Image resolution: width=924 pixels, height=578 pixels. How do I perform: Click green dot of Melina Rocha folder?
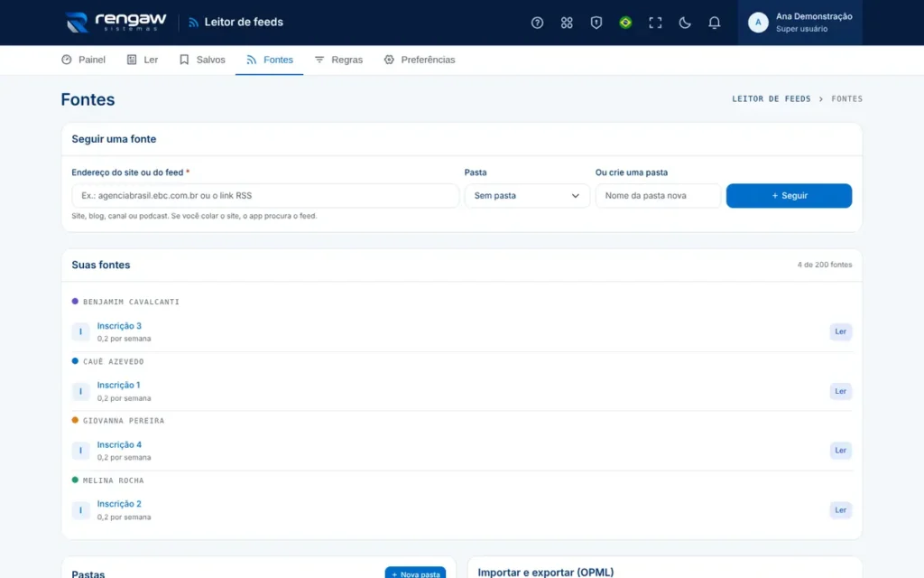tap(75, 480)
